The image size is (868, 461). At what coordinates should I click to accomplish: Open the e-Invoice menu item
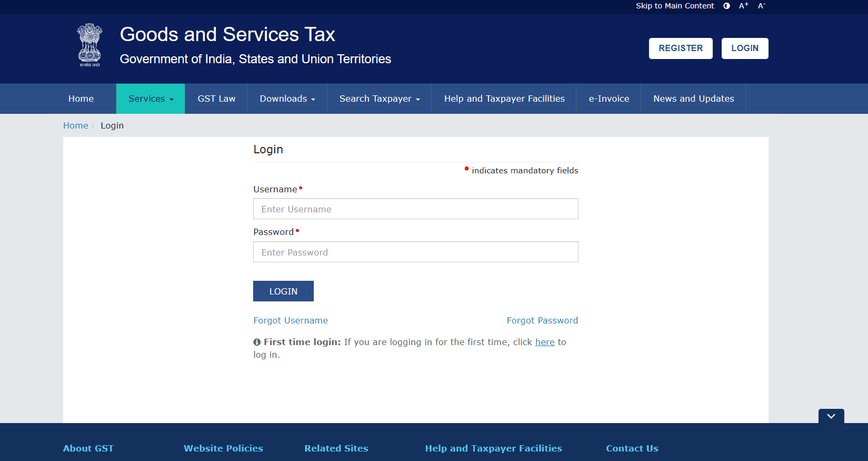coord(609,99)
